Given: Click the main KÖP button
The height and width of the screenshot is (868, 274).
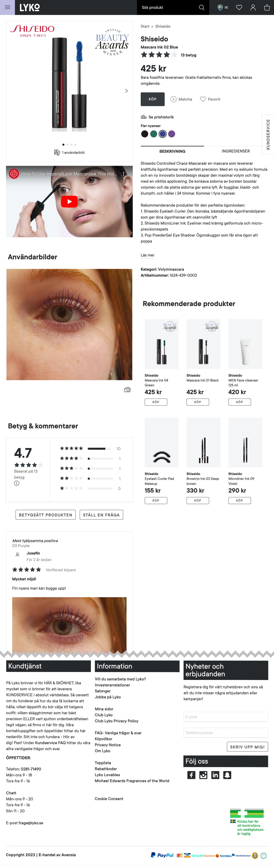Looking at the screenshot, I should (x=152, y=99).
